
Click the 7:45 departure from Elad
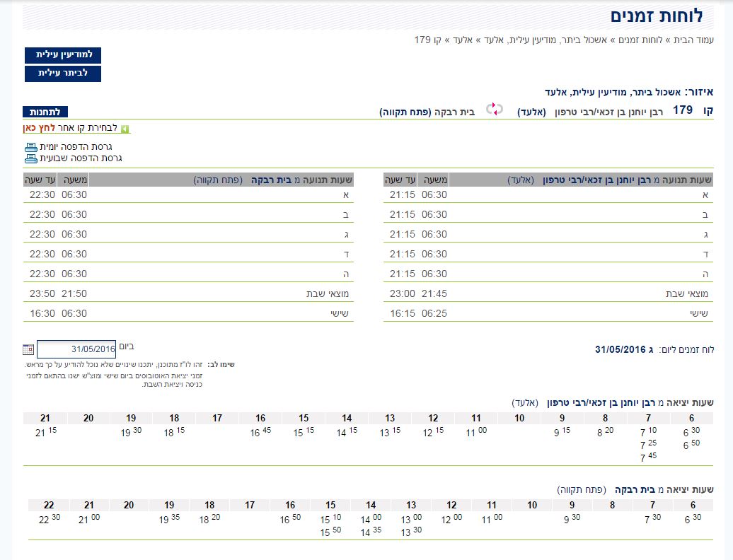click(648, 457)
